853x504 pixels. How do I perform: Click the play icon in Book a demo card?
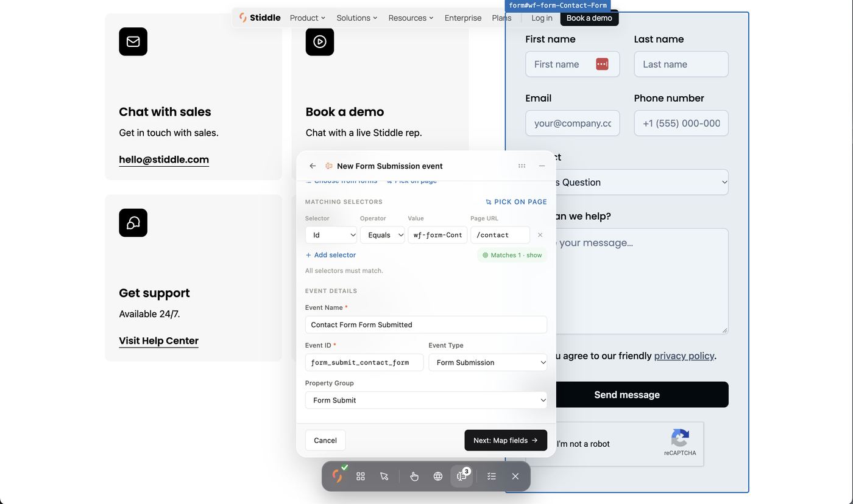[320, 41]
